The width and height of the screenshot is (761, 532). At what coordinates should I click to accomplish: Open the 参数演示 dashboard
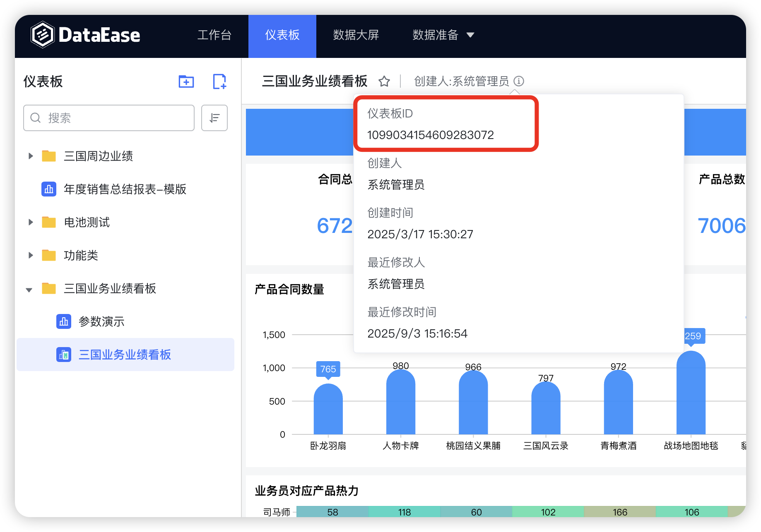click(102, 321)
